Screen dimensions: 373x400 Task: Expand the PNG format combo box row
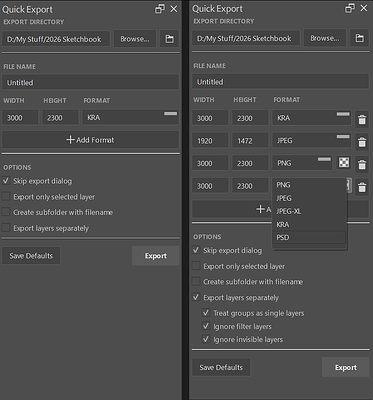point(302,163)
